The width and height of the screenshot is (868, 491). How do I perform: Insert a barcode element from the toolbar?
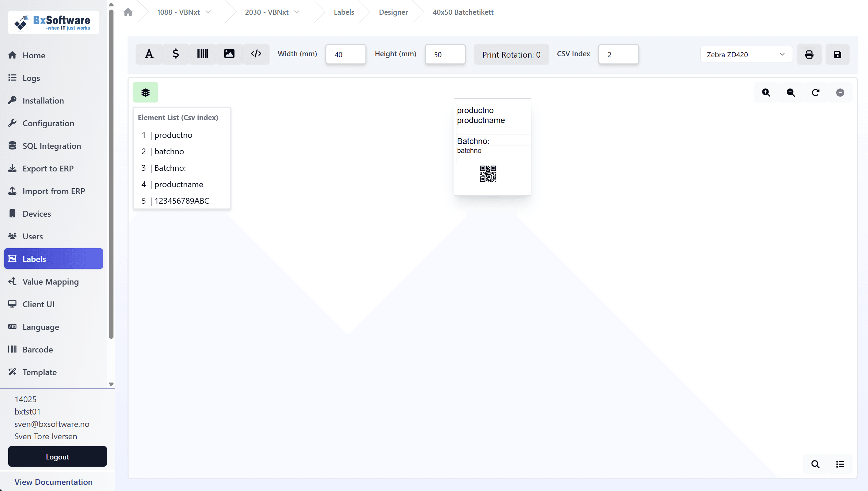(202, 54)
